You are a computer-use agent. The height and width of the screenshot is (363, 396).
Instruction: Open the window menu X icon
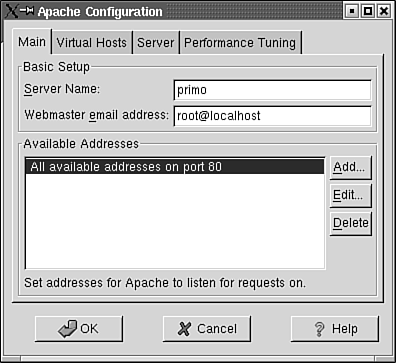11,12
